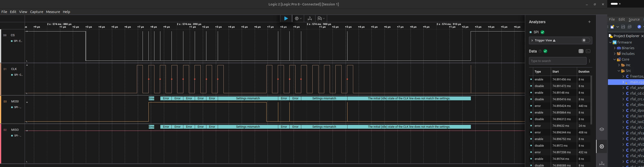The image size is (644, 167).
Task: Close the Project Explorer tab
Action: click(642, 36)
